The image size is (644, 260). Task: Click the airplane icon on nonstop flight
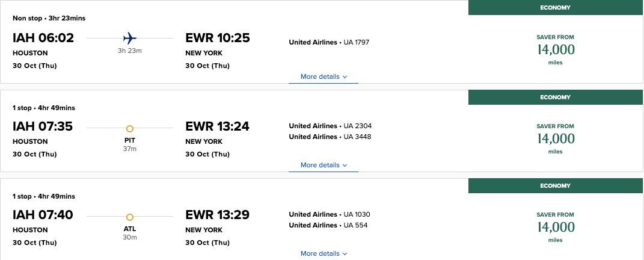tap(129, 38)
